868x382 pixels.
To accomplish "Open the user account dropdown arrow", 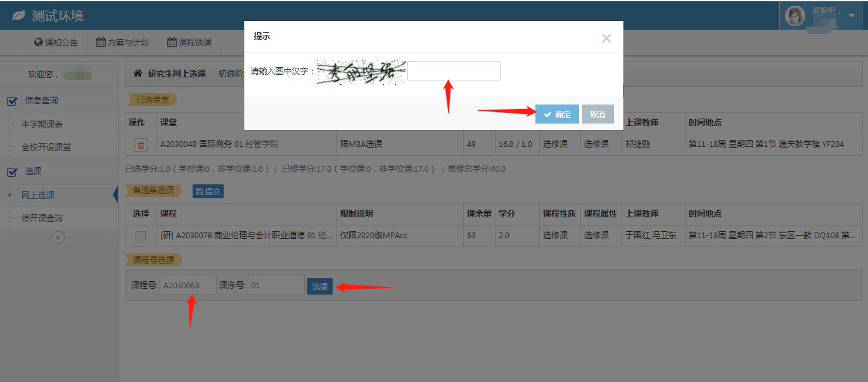I will coord(851,15).
